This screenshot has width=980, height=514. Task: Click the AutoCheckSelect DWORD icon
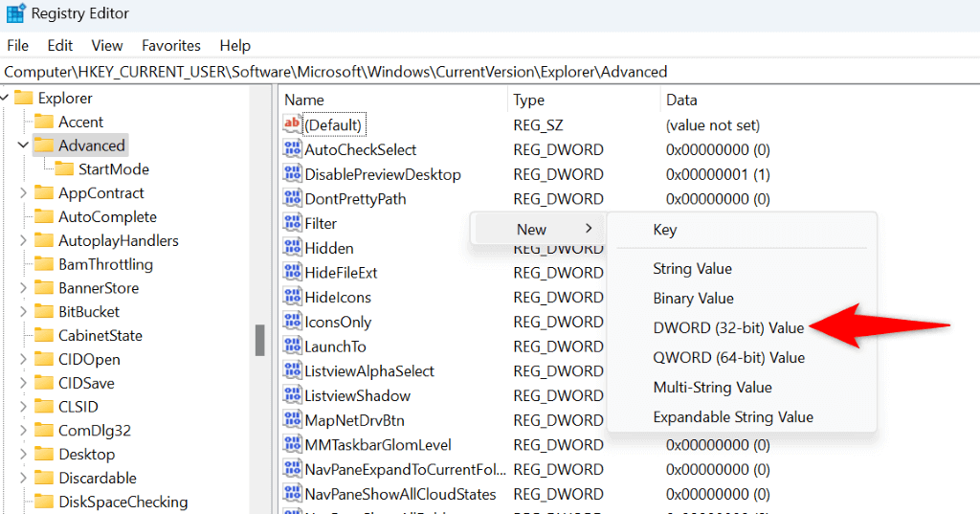[292, 149]
